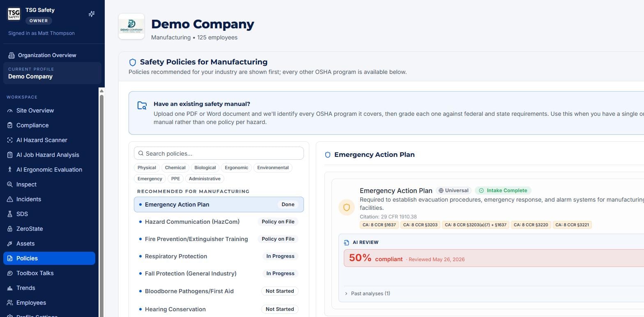
Task: Click the AI Job Hazard Analysis icon
Action: [x=10, y=155]
